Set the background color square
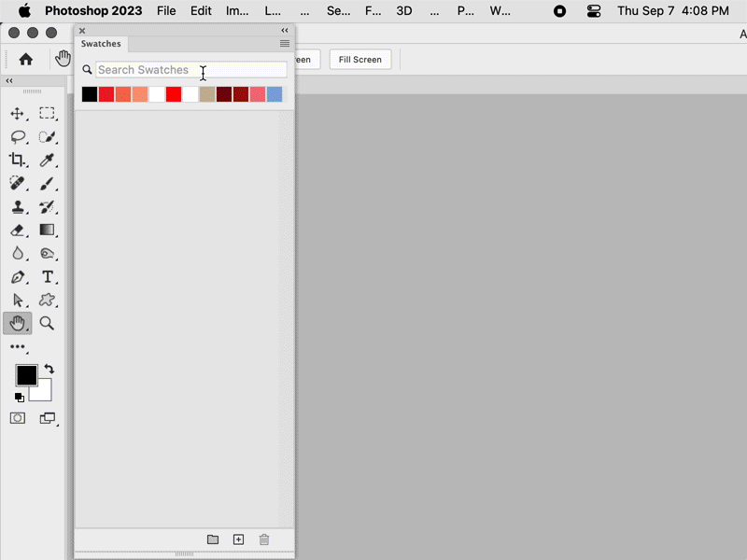This screenshot has height=560, width=747. coord(44,393)
